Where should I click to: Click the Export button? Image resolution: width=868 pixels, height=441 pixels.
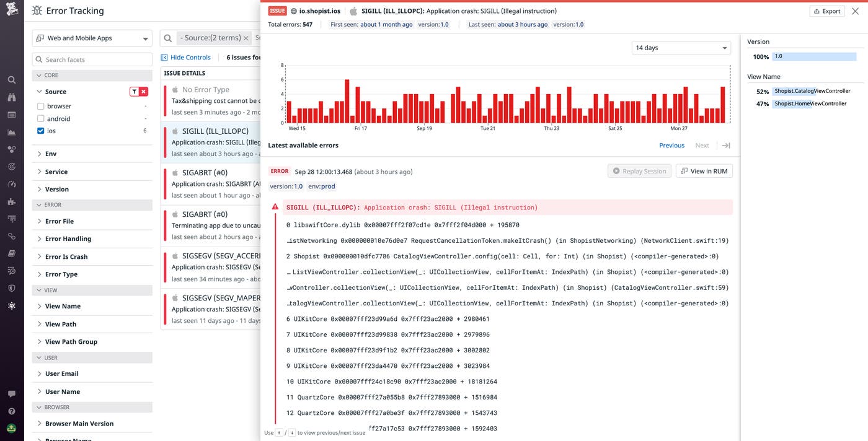coord(826,11)
